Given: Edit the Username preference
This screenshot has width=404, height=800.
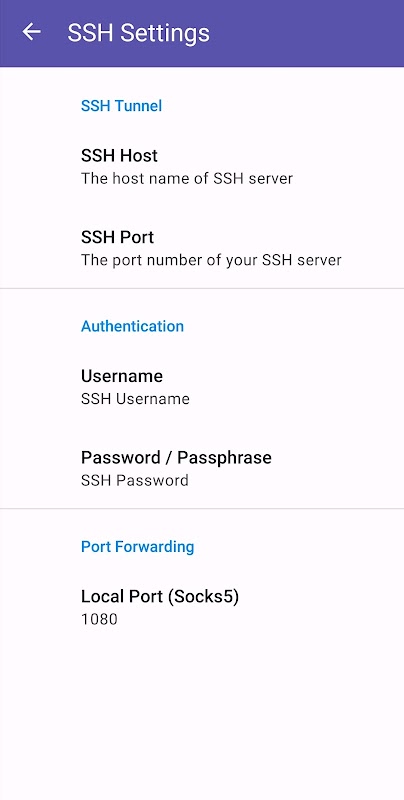Looking at the screenshot, I should point(202,386).
